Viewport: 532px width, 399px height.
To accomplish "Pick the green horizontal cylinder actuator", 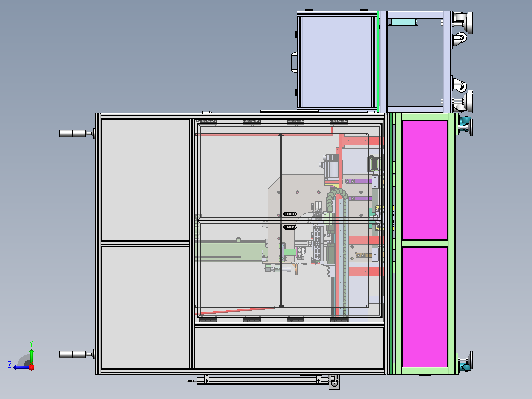I will pos(231,251).
